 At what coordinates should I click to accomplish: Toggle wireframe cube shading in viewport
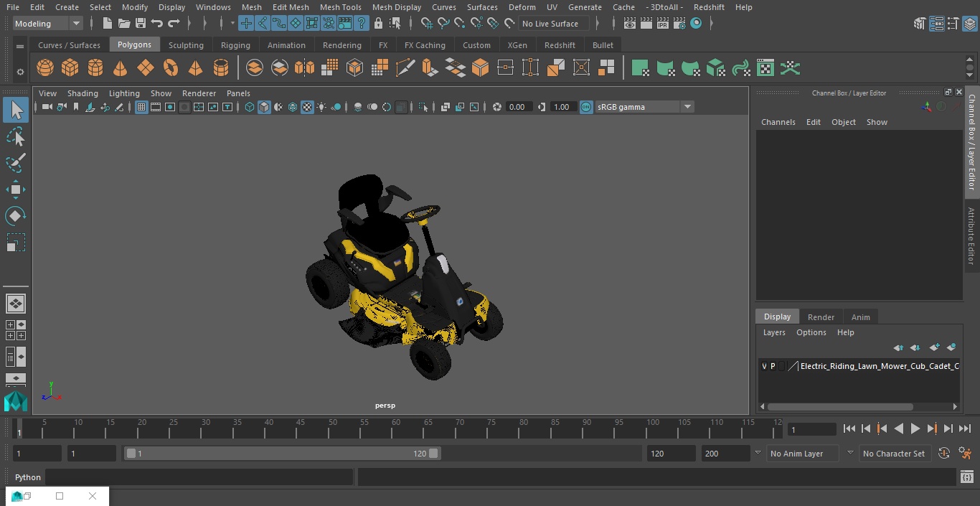[x=250, y=107]
